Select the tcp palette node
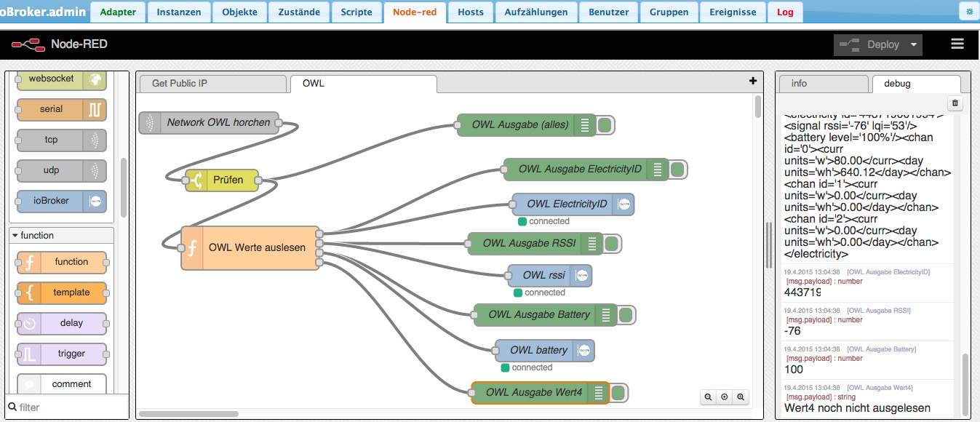 [x=61, y=140]
